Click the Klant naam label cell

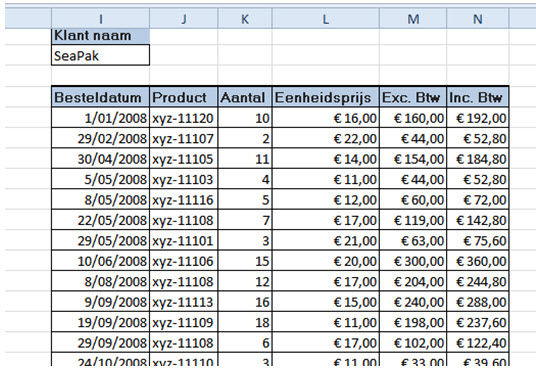(x=100, y=36)
